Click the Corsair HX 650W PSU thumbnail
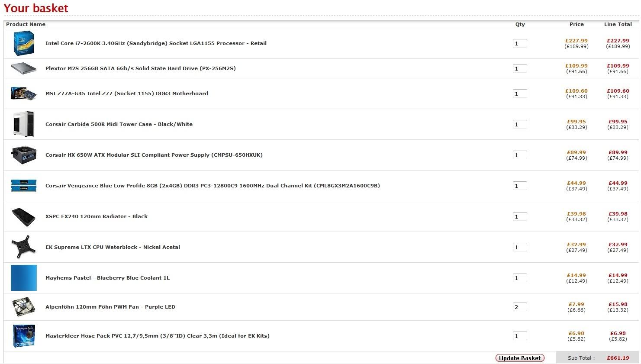 click(24, 155)
